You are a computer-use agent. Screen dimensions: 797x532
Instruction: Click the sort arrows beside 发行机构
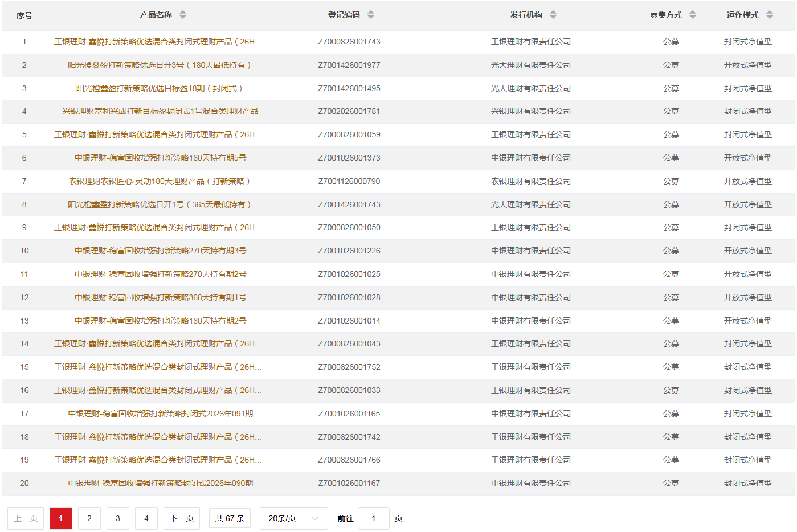click(x=553, y=15)
